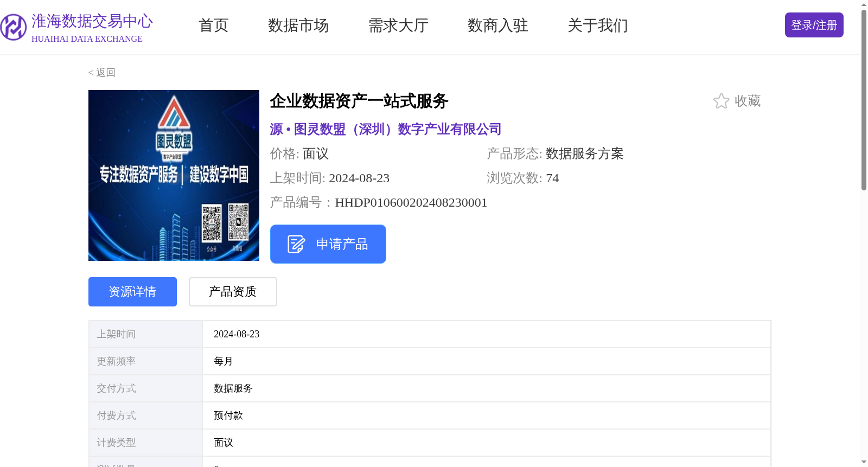This screenshot has height=467, width=868.
Task: Click the 收藏 text label
Action: [748, 101]
